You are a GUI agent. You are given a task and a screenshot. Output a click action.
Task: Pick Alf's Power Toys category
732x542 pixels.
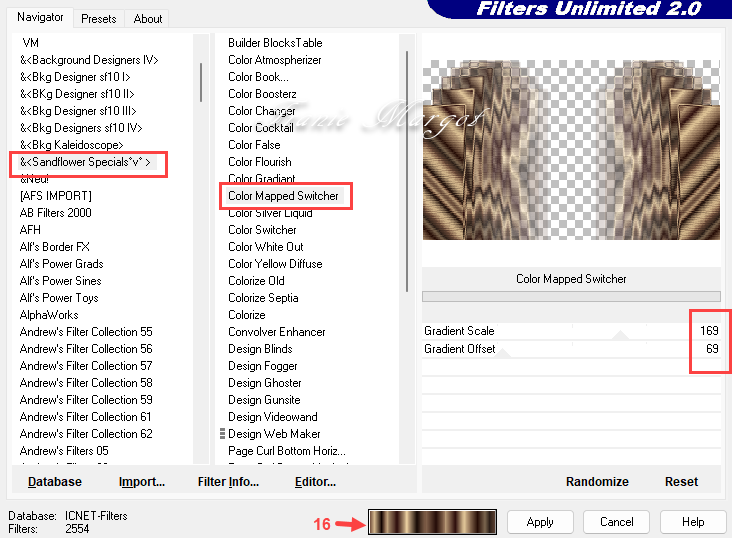(59, 298)
